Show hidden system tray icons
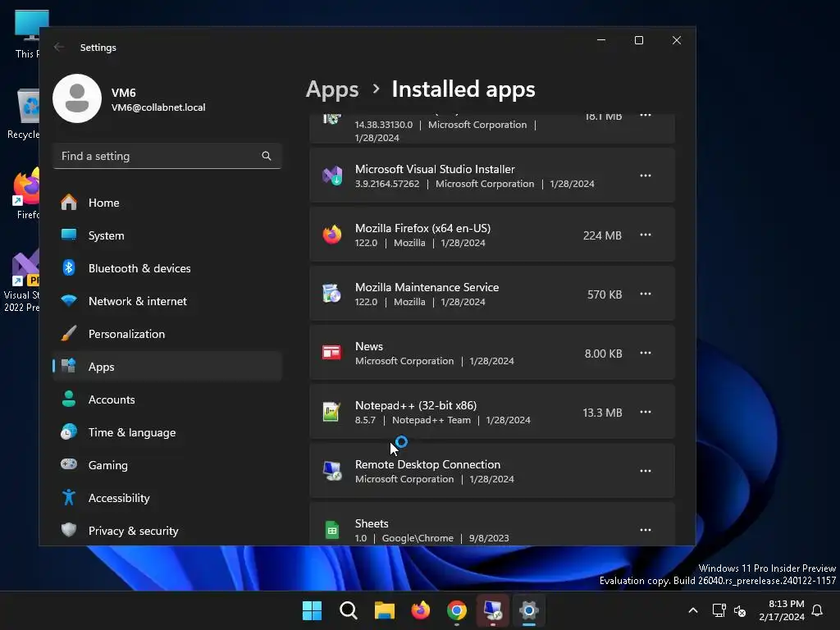840x630 pixels. coord(692,610)
